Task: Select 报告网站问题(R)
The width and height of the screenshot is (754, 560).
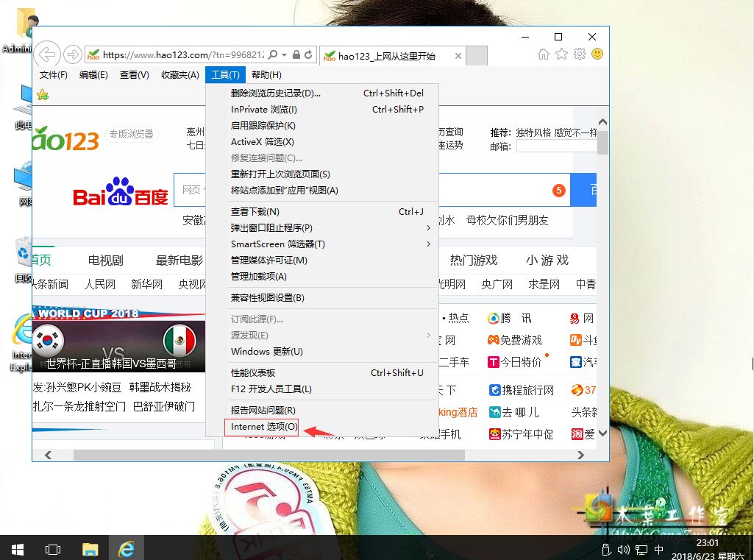Action: (321, 411)
